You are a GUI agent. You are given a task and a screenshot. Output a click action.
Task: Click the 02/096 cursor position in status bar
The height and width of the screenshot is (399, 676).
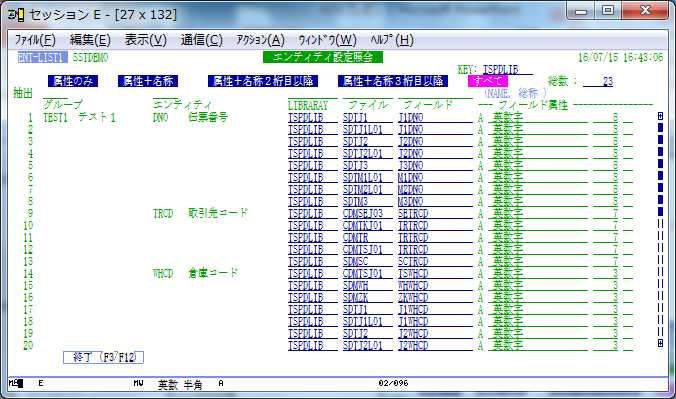pyautogui.click(x=393, y=383)
